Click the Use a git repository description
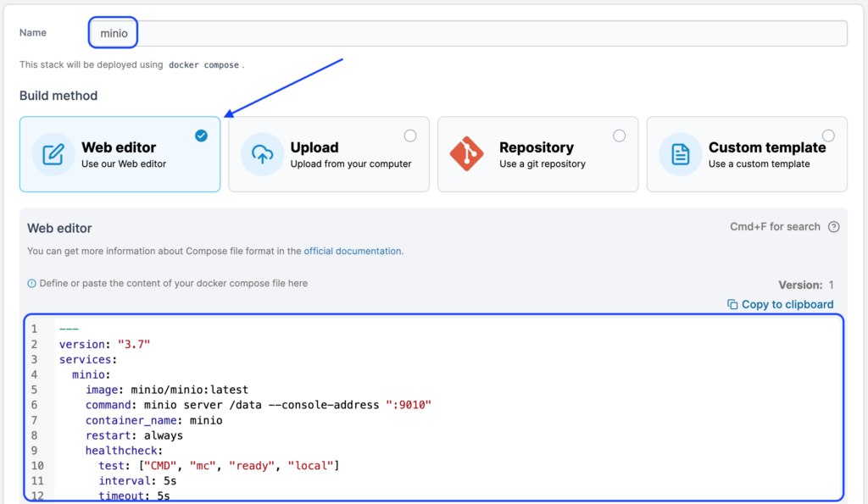Image resolution: width=868 pixels, height=504 pixels. pyautogui.click(x=542, y=164)
